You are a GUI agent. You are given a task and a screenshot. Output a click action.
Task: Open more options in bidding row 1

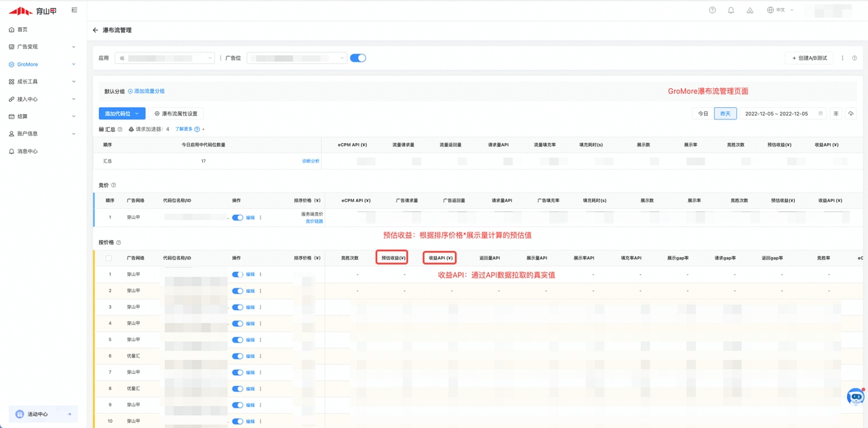(260, 218)
